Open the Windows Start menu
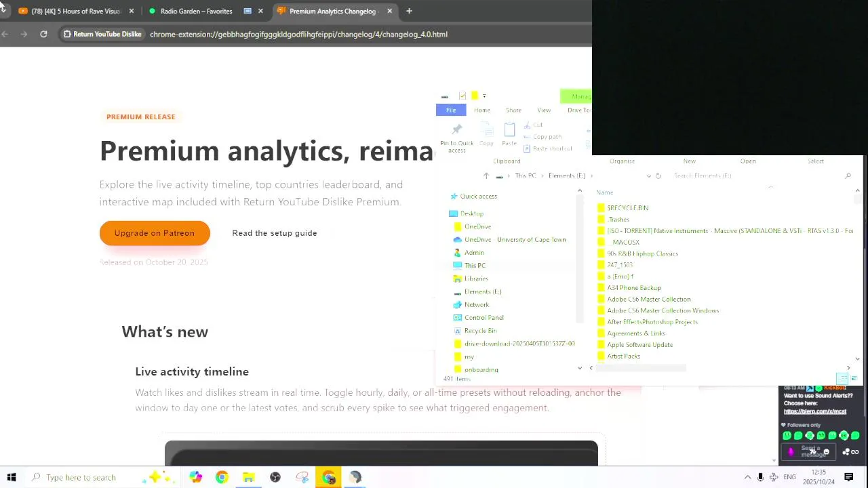This screenshot has width=868, height=488. [11, 477]
